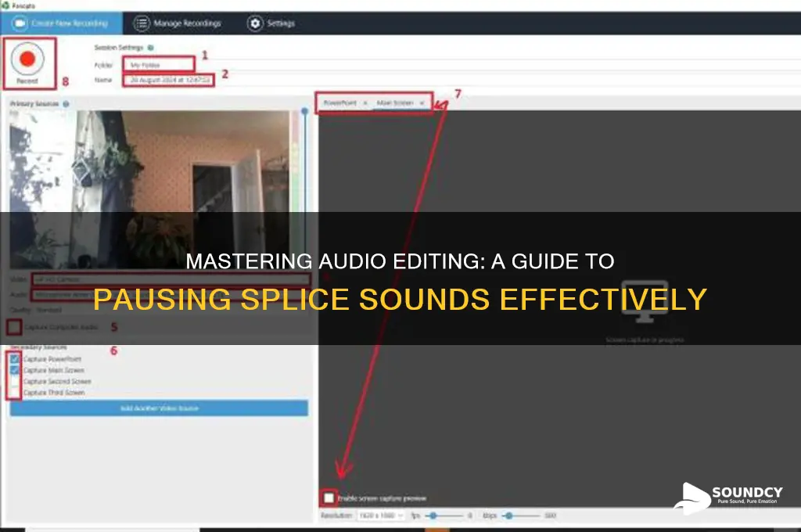Image resolution: width=801 pixels, height=532 pixels.
Task: Switch to Create New Recording tab
Action: pos(61,23)
